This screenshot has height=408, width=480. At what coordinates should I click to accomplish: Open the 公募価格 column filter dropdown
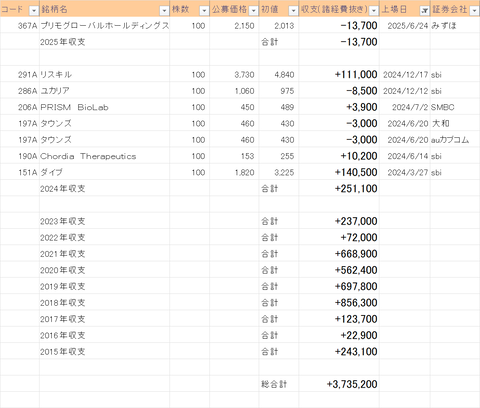(x=254, y=11)
